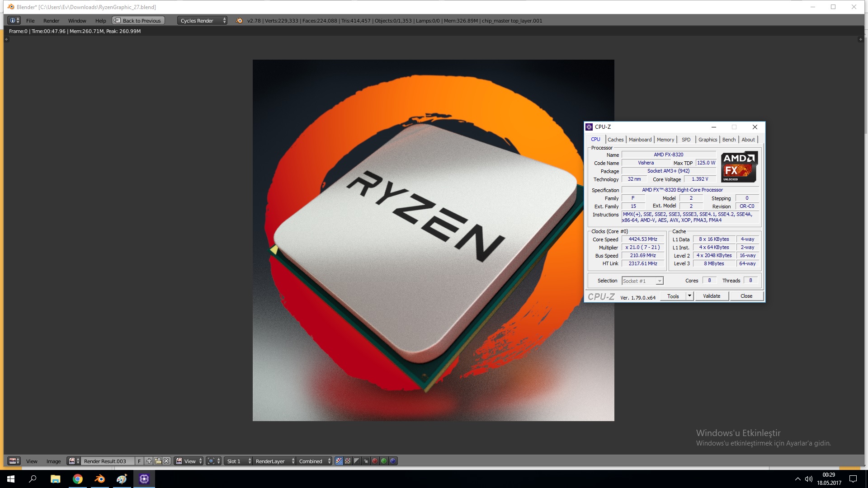
Task: Show the Blue channel only
Action: point(393,461)
